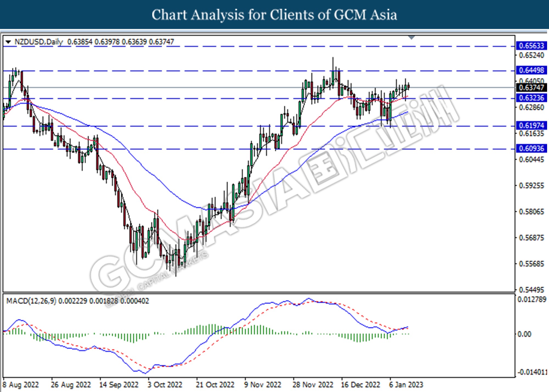Image resolution: width=549 pixels, height=392 pixels.
Task: Click the 14 Sep 2022 date label
Action: pos(119,385)
